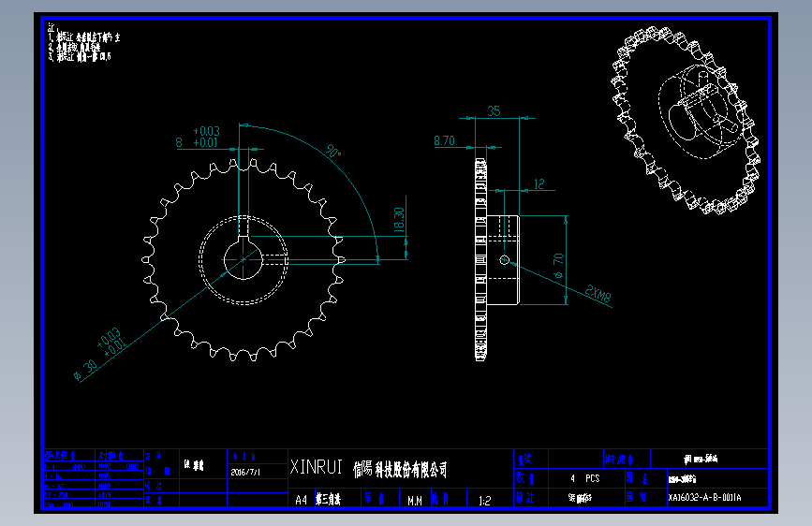Screen dimensions: 812x526
Task: Click the A4 paper size label
Action: [301, 500]
